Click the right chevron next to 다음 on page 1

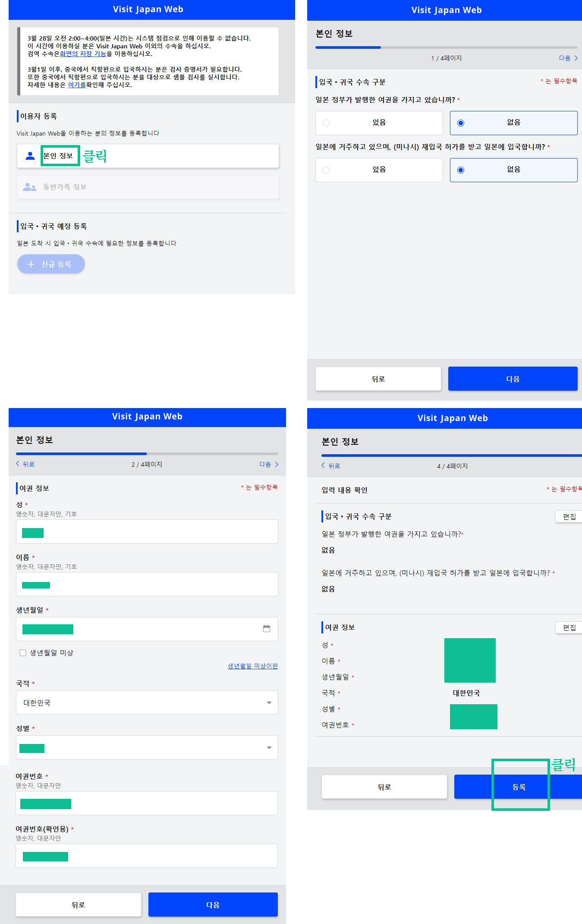click(x=576, y=58)
